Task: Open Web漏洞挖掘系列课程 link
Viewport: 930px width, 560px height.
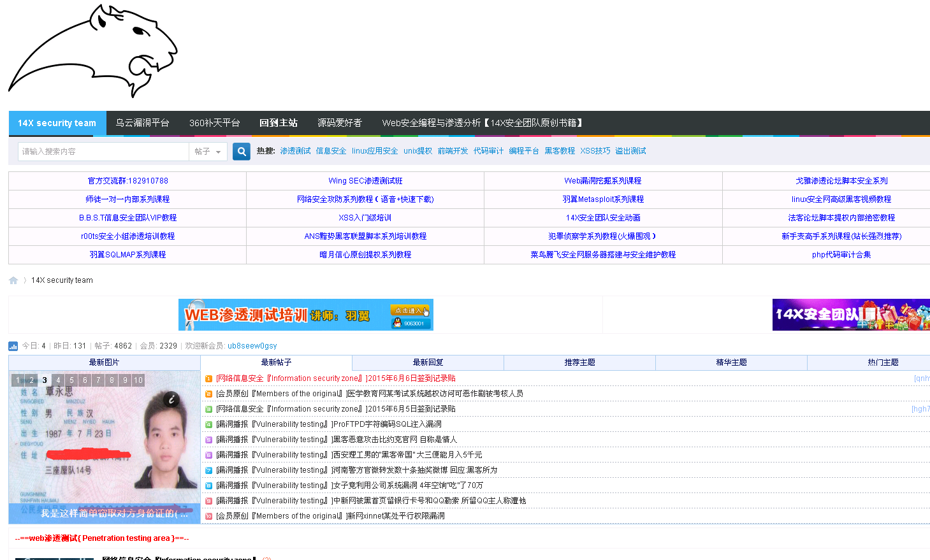Action: tap(603, 181)
